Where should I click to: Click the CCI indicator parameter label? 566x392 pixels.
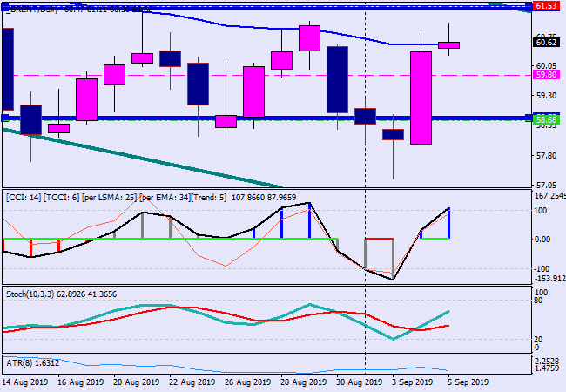click(x=113, y=198)
